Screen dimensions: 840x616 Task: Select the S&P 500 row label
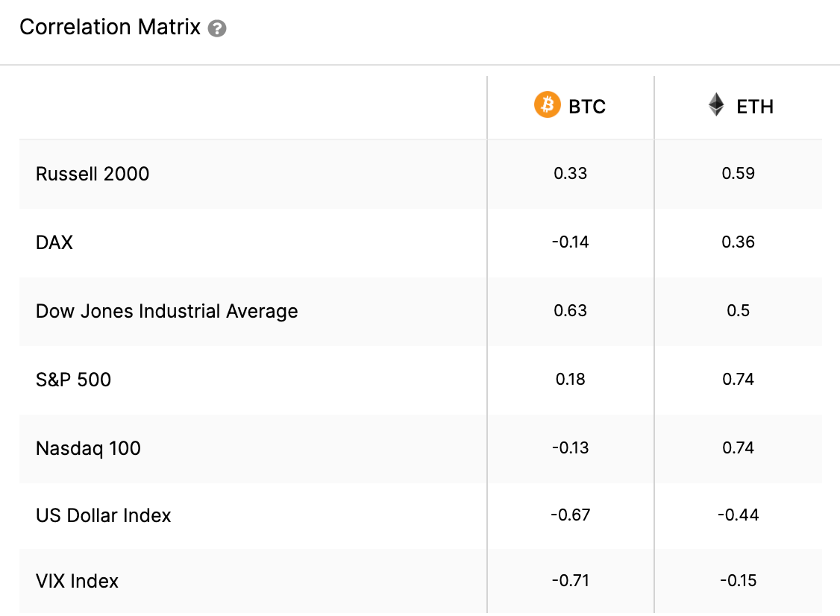[x=73, y=380]
